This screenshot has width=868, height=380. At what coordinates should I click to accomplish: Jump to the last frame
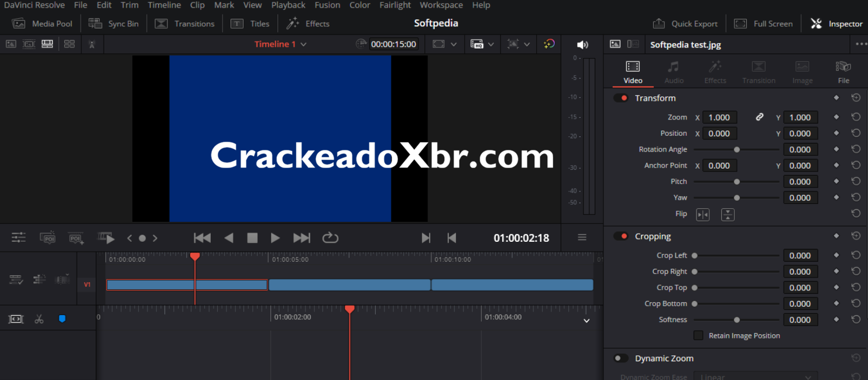point(301,238)
